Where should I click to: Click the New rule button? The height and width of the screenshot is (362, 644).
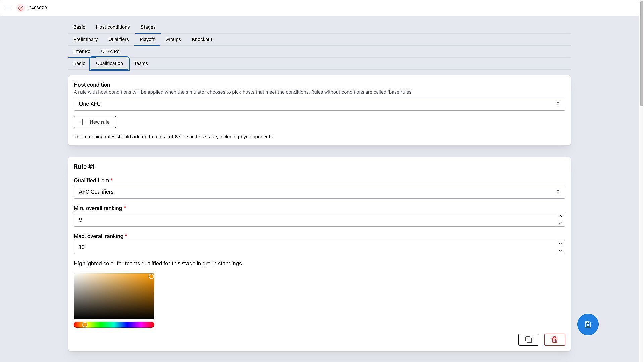[95, 122]
